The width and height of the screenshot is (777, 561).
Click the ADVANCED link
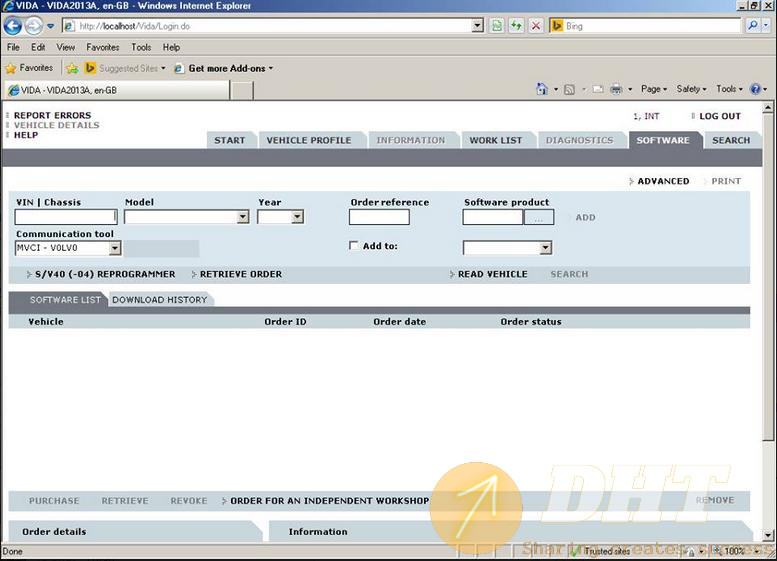663,181
